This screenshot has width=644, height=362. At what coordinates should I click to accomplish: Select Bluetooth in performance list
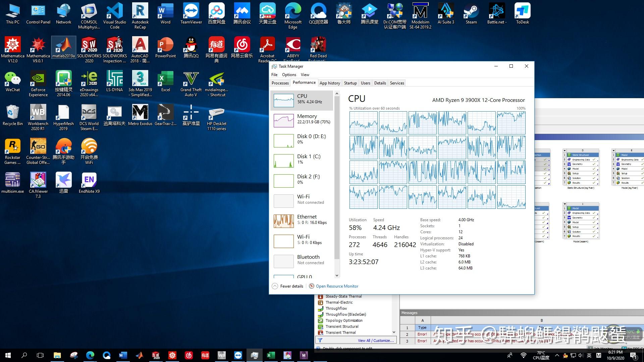click(x=302, y=261)
